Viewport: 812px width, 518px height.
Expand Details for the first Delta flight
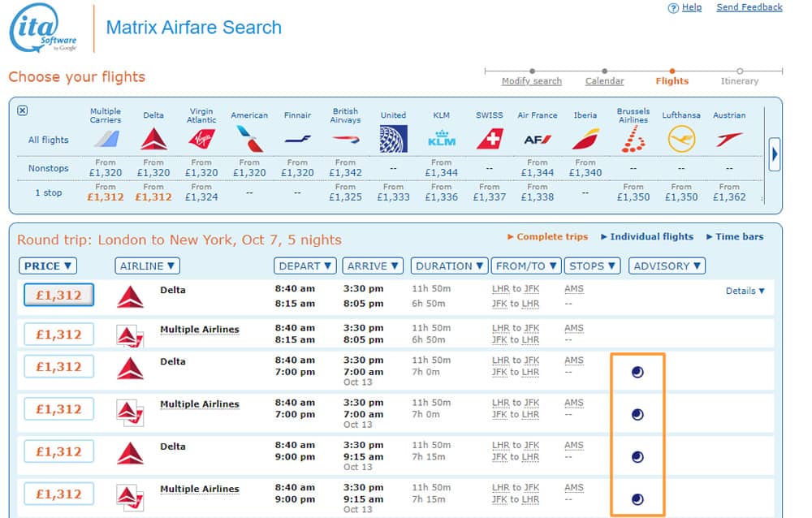tap(745, 291)
